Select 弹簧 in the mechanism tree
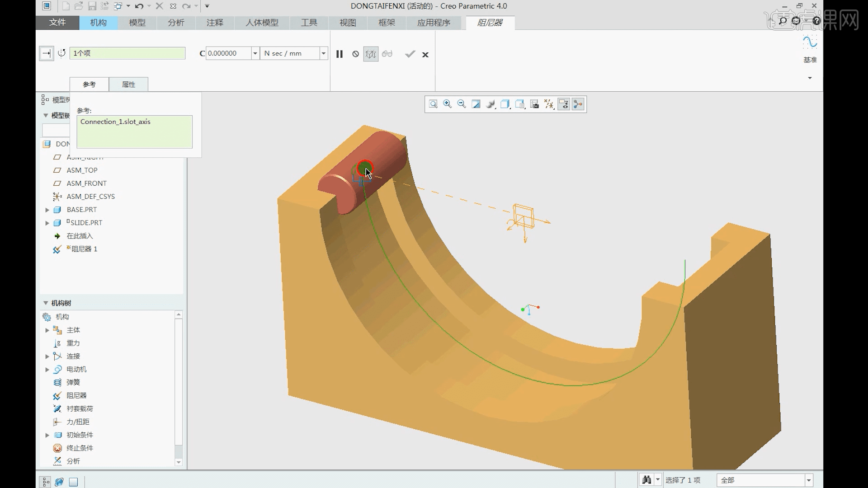 click(73, 382)
